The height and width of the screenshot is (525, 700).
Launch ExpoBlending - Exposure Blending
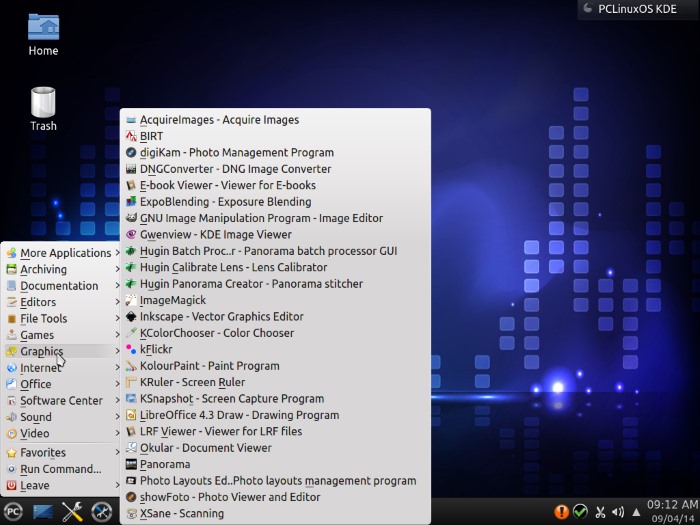(x=275, y=202)
